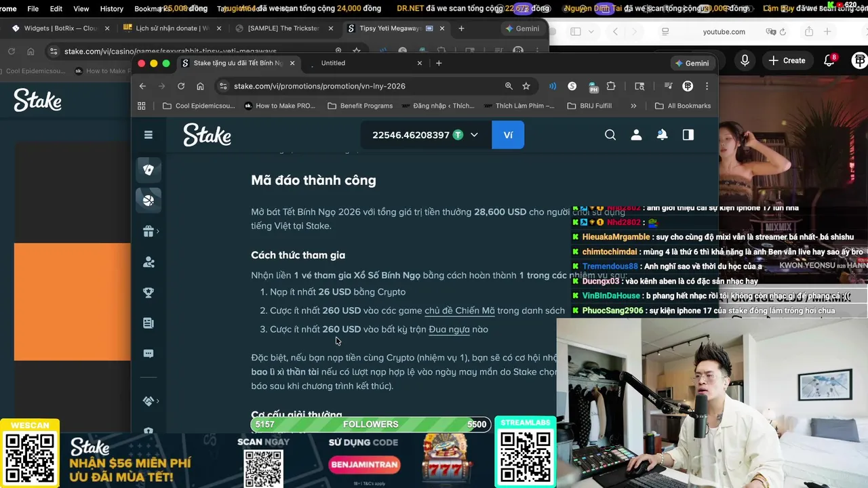Viewport: 868px width, 488px height.
Task: Click Safari share icon
Action: click(x=809, y=32)
